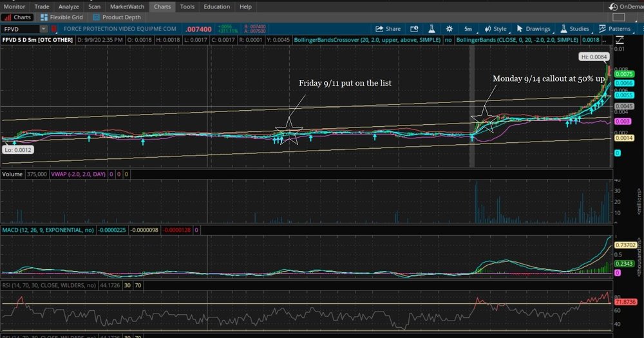Open the Studies menu
The image size is (644, 338).
[574, 29]
